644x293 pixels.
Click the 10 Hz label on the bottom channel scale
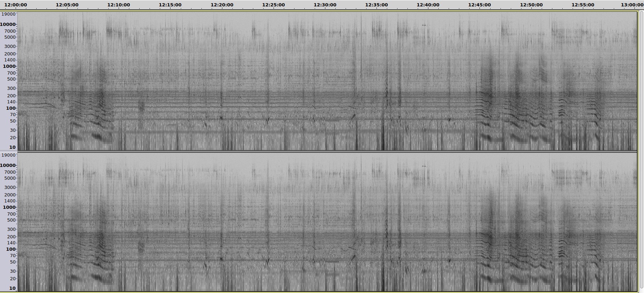pyautogui.click(x=12, y=288)
